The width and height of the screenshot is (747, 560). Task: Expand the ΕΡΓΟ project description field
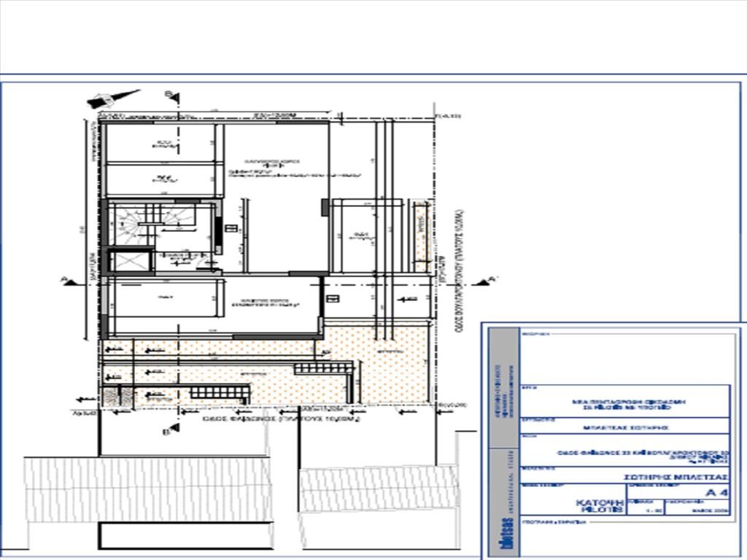point(630,403)
